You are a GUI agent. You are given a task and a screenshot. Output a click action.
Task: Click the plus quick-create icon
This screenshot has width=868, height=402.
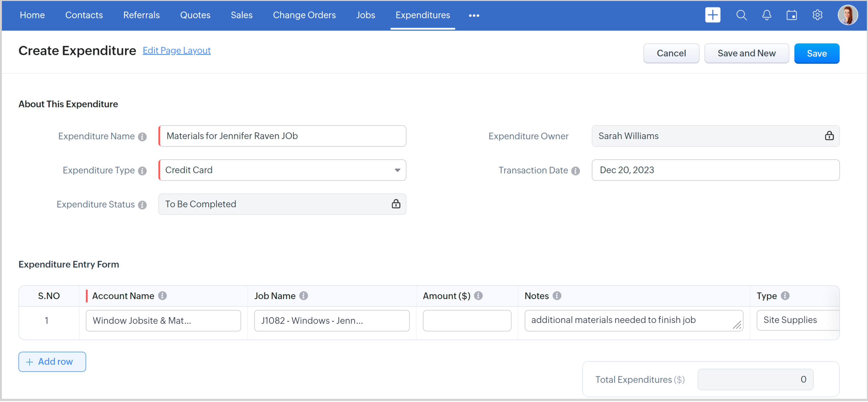712,15
